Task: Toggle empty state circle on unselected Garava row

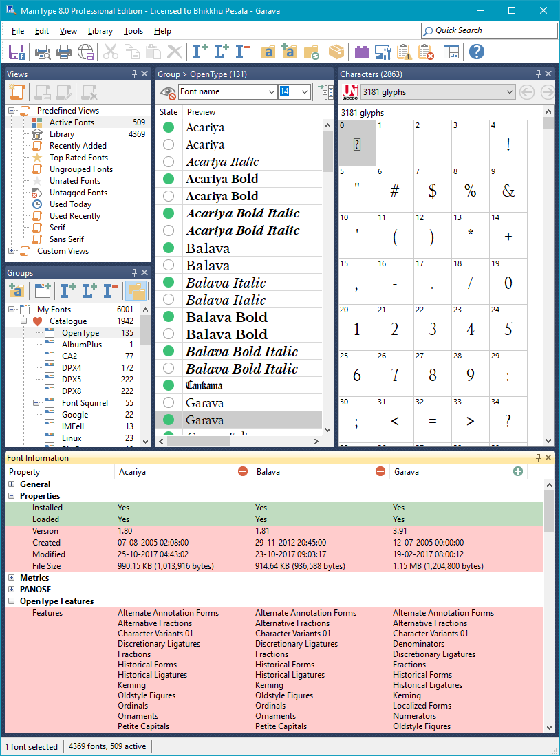Action: 169,402
